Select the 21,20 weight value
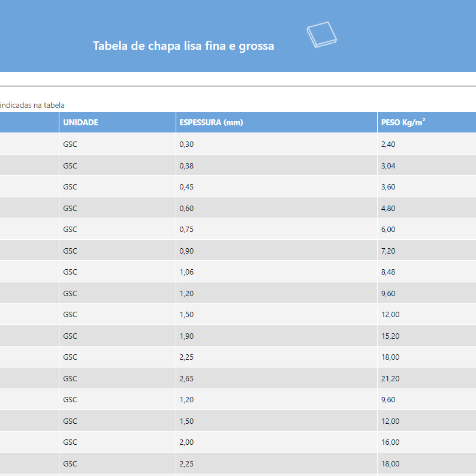The image size is (476, 476). [390, 378]
